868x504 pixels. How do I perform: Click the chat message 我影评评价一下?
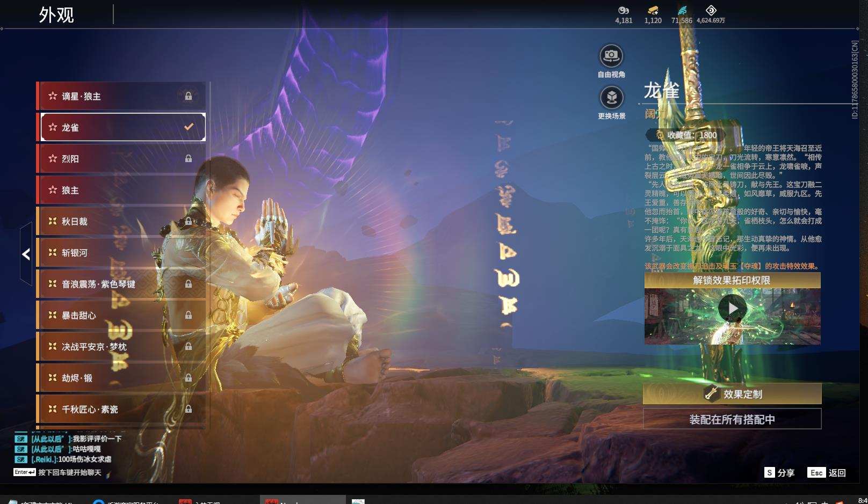(x=97, y=439)
